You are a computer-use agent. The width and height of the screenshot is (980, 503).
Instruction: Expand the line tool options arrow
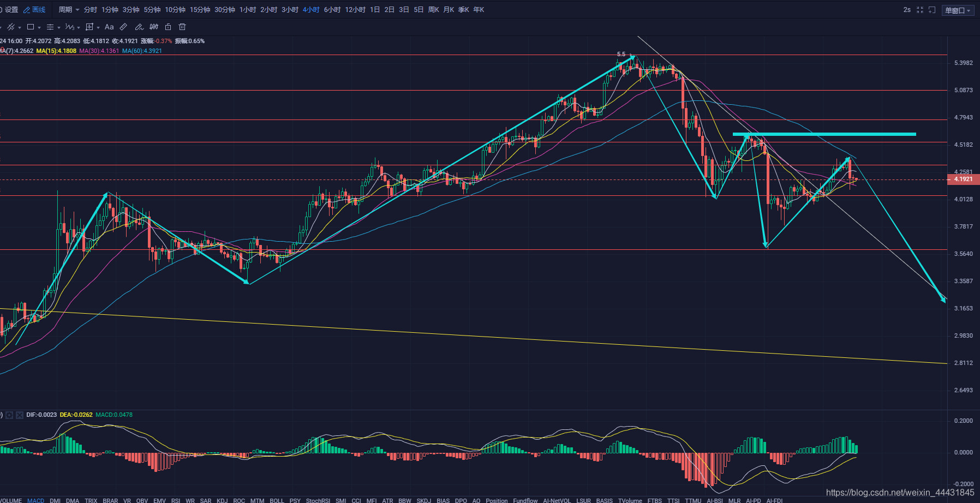click(x=20, y=27)
